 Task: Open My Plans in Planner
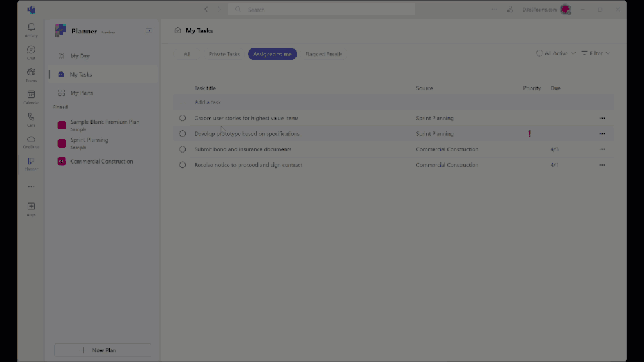(x=102, y=93)
